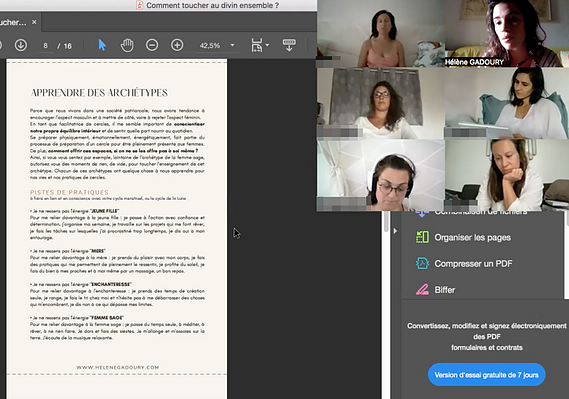
Task: Click the Organiser les pages icon
Action: click(x=422, y=237)
